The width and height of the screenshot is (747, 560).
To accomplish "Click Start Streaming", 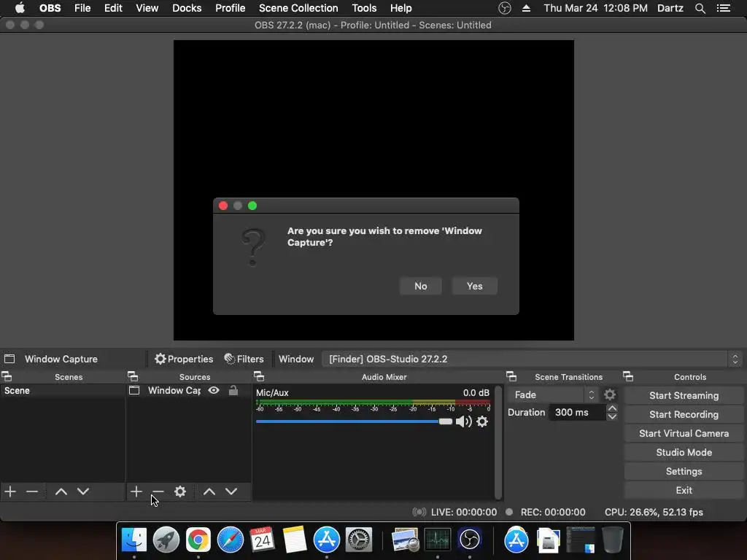I will [x=684, y=395].
